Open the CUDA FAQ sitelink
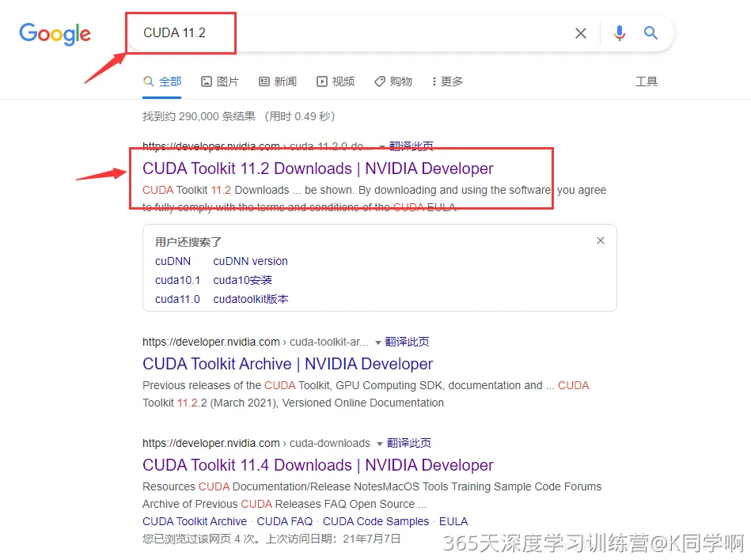This screenshot has width=751, height=560. pos(285,521)
